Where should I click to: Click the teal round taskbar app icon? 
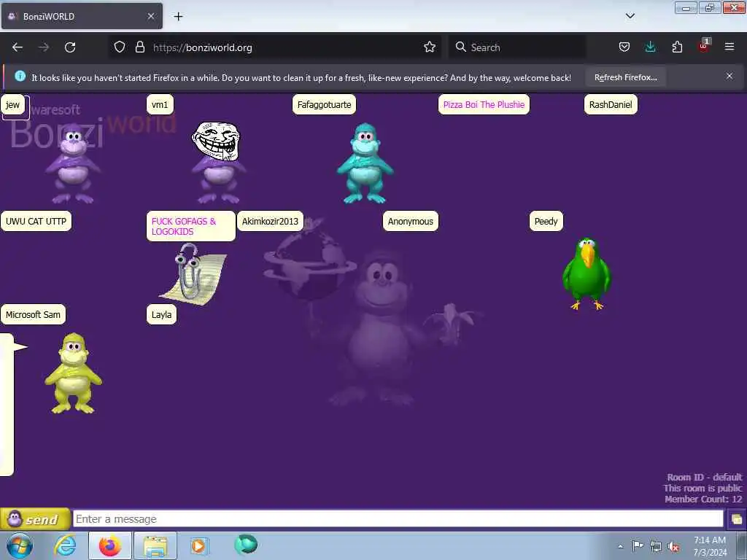point(246,544)
